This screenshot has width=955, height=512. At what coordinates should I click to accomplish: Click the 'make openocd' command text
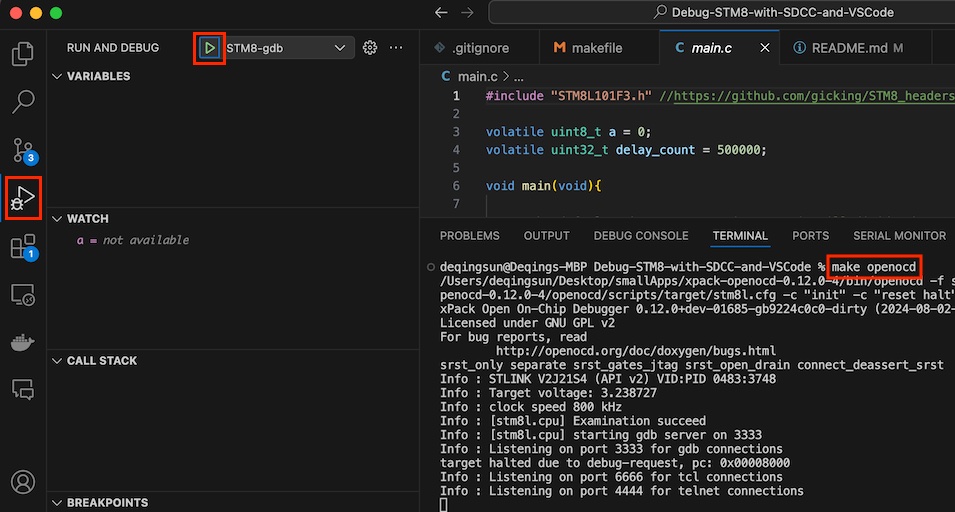[x=873, y=267]
